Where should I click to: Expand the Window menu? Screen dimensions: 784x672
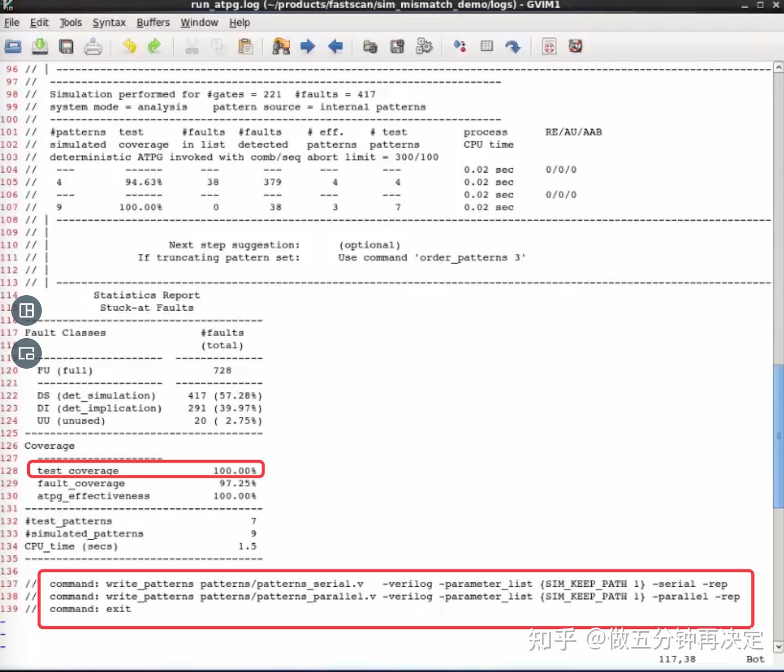tap(199, 22)
